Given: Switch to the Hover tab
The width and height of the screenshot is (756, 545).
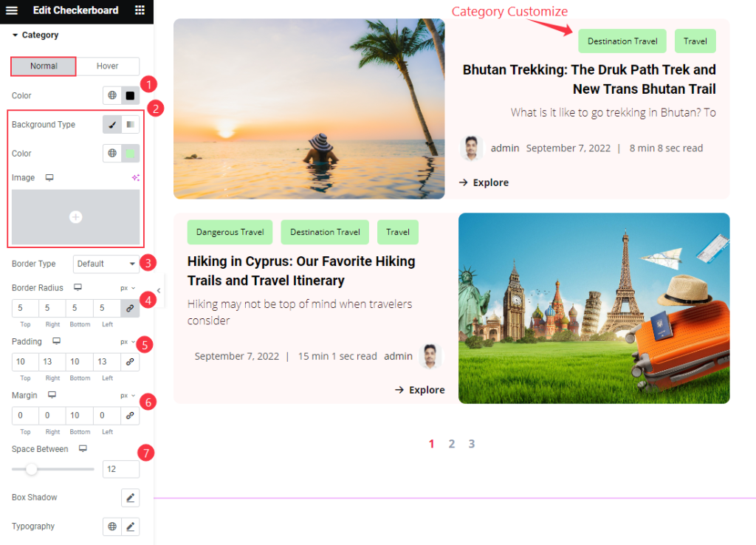Looking at the screenshot, I should pyautogui.click(x=108, y=66).
